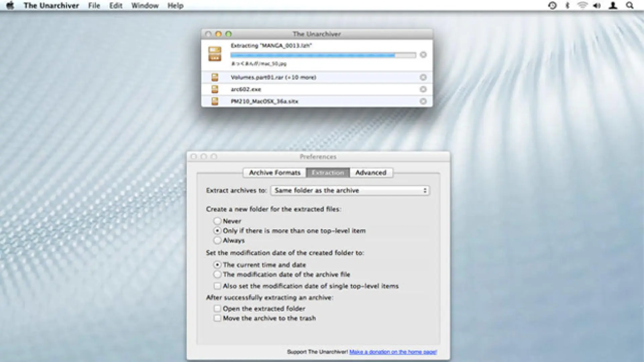The height and width of the screenshot is (362, 644).
Task: Open the Apple menu
Action: [10, 6]
